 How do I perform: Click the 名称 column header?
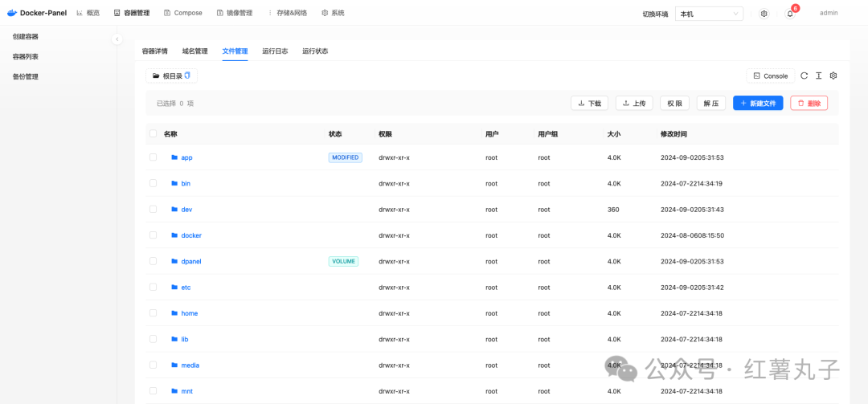[170, 134]
